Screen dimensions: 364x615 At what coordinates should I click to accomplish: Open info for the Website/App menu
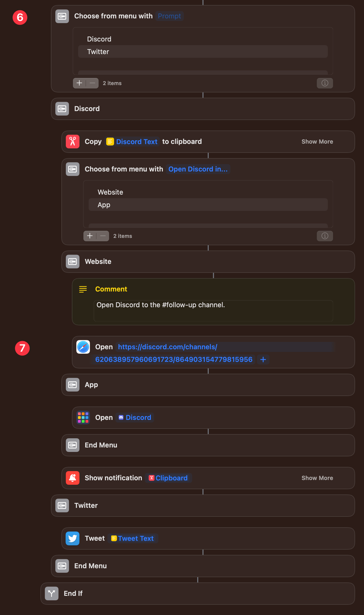point(325,236)
